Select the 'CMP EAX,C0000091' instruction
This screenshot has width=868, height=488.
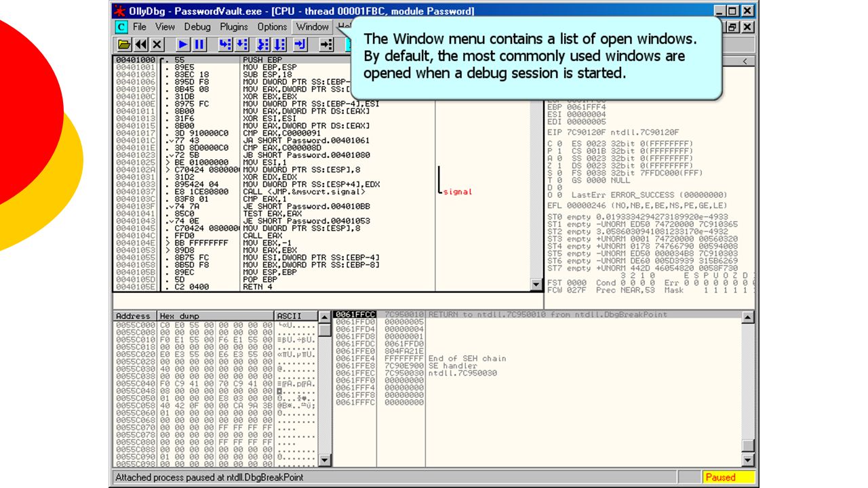coord(281,134)
